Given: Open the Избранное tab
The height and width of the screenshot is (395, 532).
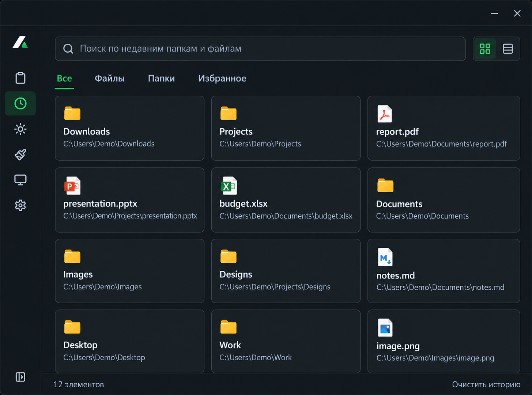Looking at the screenshot, I should pos(222,78).
